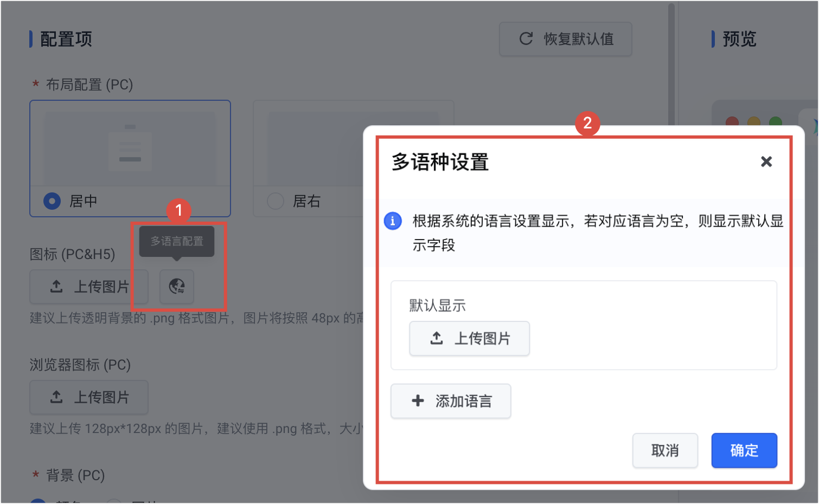
Task: Upload image under 浏览器图标 (PC)
Action: tap(89, 397)
